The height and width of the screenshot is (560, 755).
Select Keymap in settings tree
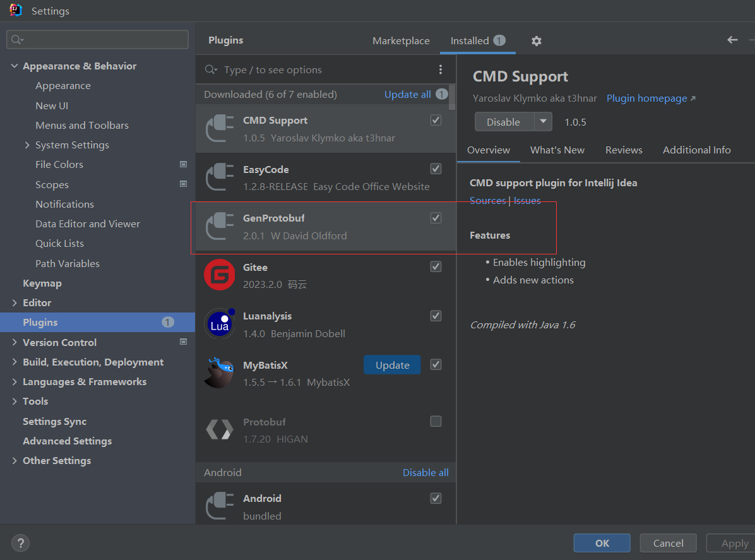point(42,283)
